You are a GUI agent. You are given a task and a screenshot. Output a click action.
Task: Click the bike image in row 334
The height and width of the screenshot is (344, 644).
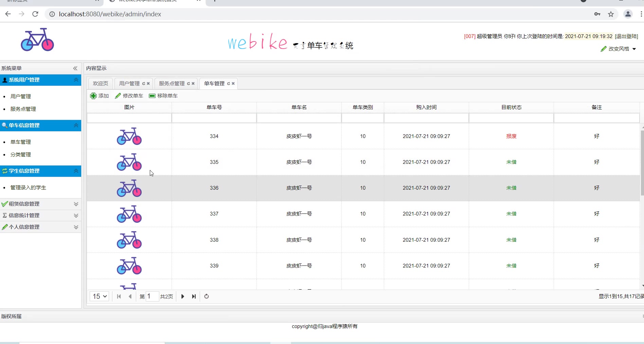click(129, 136)
